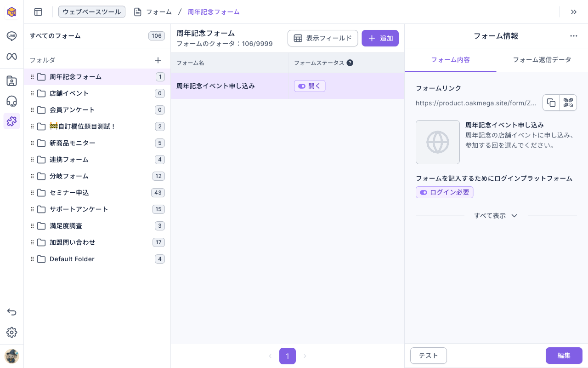Viewport: 588px width, 368px height.
Task: Open the contacts folder icon in sidebar
Action: click(x=11, y=81)
